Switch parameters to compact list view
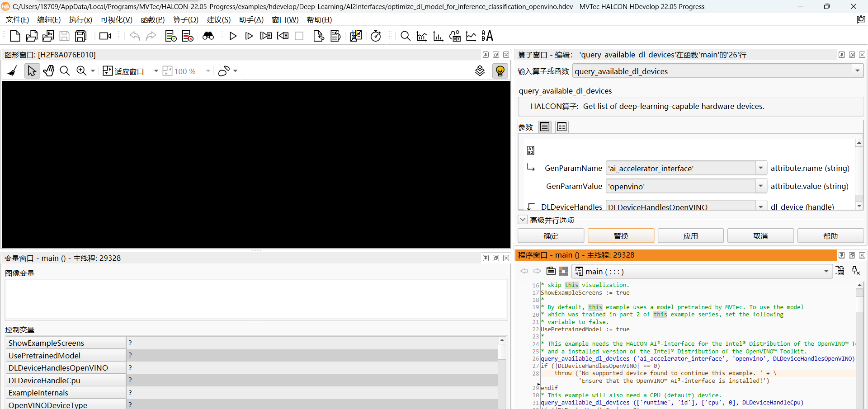The width and height of the screenshot is (868, 409). click(x=545, y=127)
